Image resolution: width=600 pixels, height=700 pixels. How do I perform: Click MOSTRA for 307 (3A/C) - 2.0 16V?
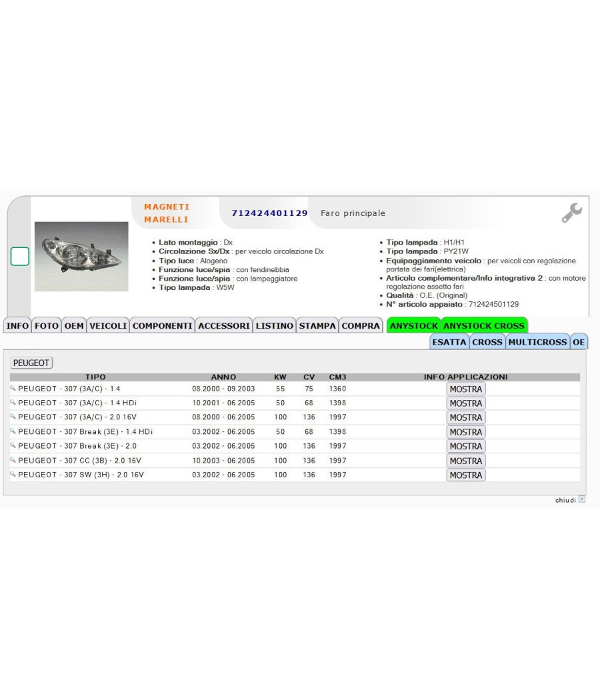pyautogui.click(x=466, y=417)
